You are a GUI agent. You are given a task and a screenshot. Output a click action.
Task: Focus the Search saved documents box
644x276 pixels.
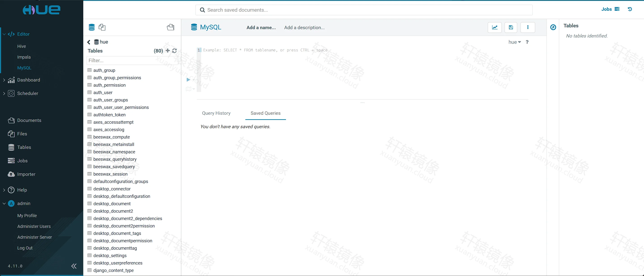[x=364, y=10]
